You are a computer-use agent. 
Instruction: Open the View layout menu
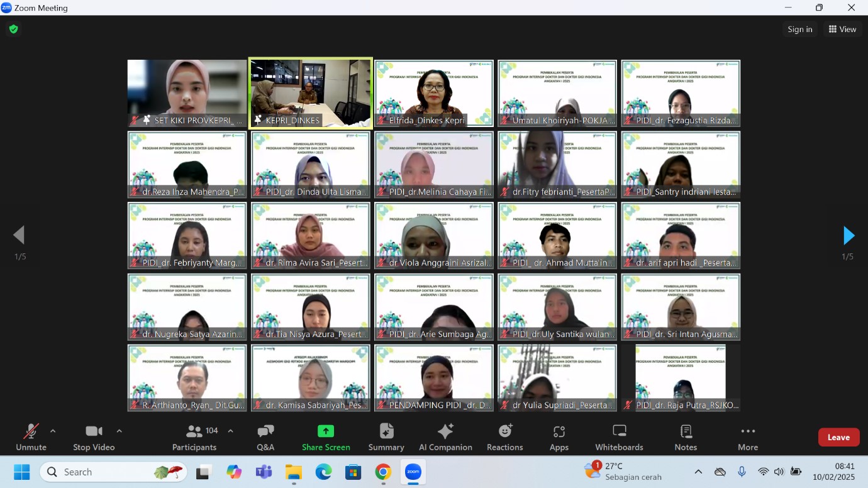tap(842, 29)
